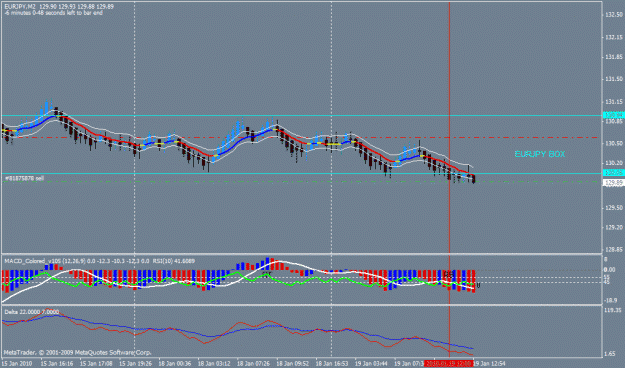Click the RSI(10) 41.6089 indicator text
Viewport: 625px width, 368px height.
[174, 261]
